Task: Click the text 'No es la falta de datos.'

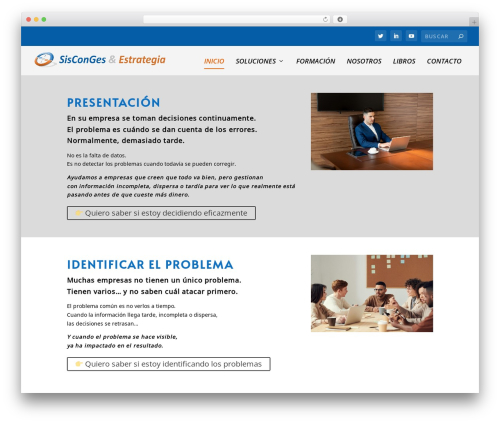Action: coord(96,155)
